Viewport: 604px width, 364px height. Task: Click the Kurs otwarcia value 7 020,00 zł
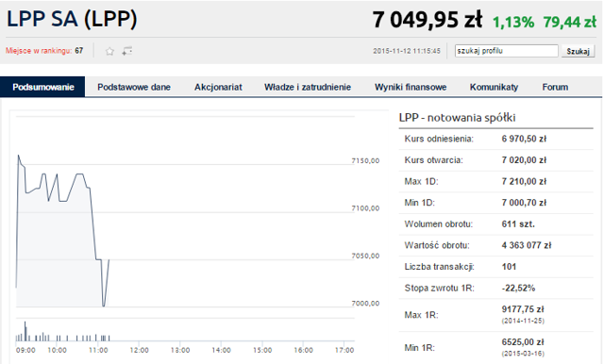pos(524,160)
